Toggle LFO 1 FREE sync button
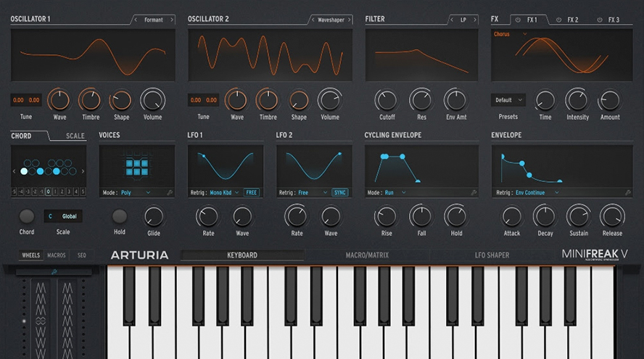The height and width of the screenshot is (359, 644). pos(252,192)
